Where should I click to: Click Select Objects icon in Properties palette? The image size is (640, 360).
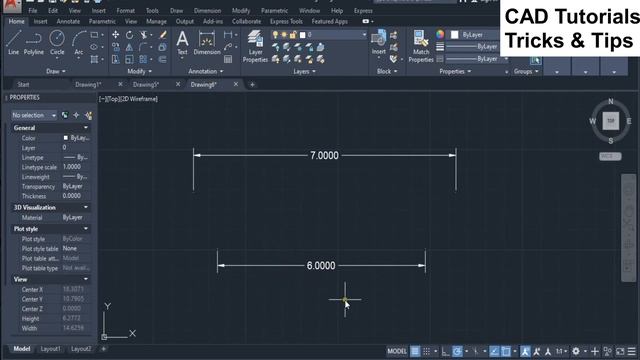click(x=76, y=116)
